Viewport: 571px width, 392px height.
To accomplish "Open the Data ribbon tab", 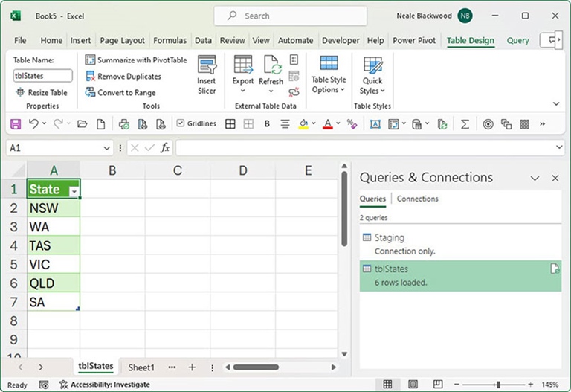I will point(203,40).
